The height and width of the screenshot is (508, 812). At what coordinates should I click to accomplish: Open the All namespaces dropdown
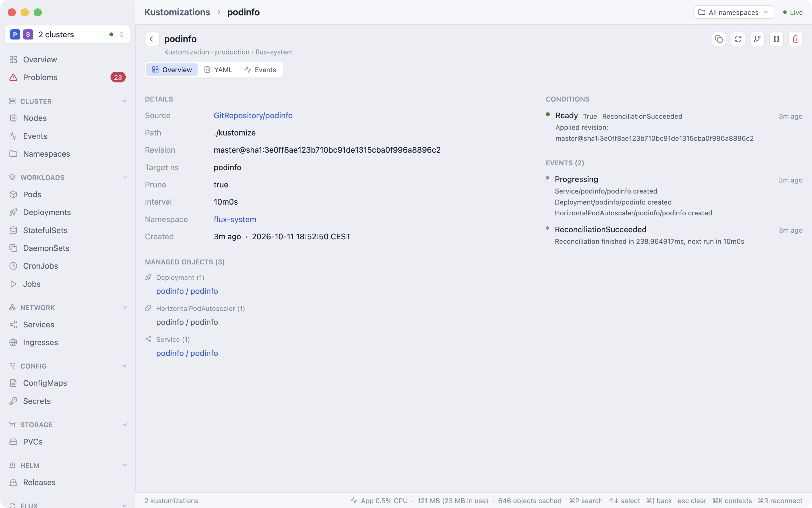click(733, 12)
